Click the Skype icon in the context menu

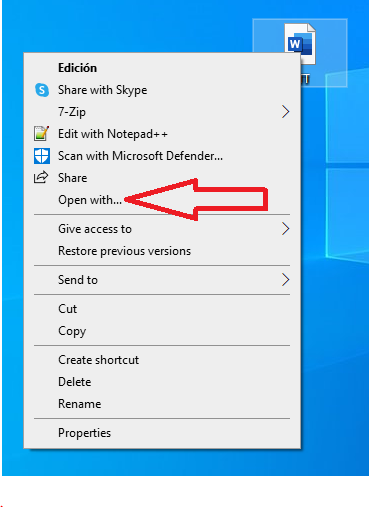point(42,90)
